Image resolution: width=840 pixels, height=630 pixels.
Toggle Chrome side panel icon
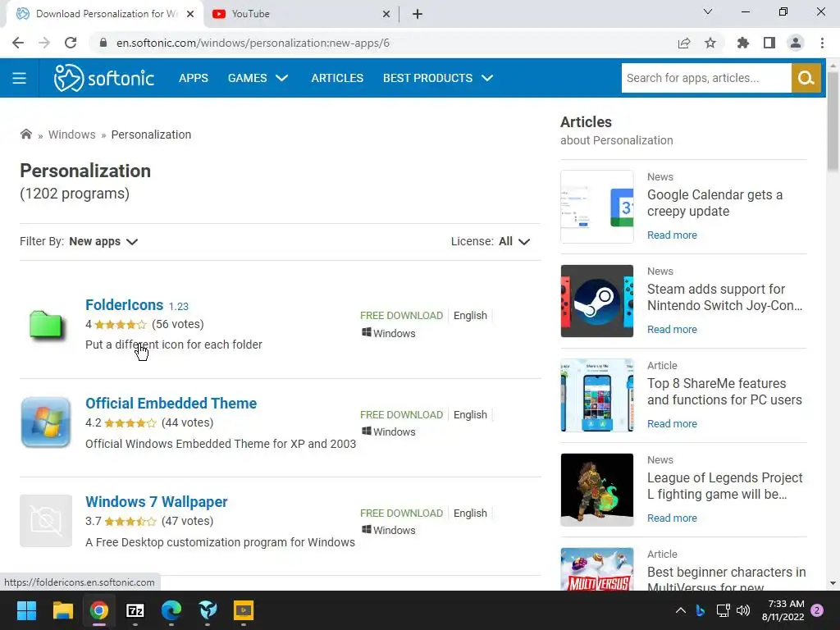[769, 43]
